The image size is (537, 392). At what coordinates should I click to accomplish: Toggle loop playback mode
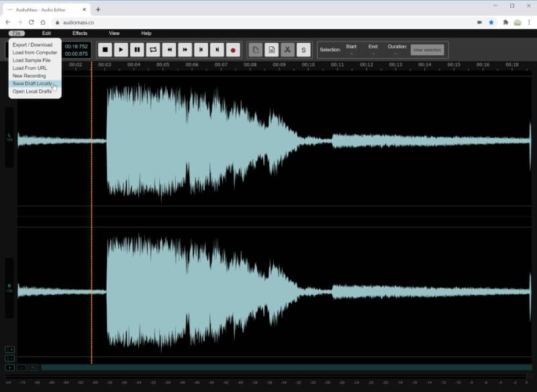coord(153,50)
